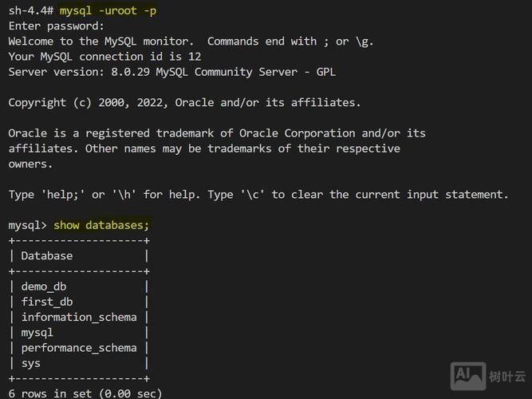The image size is (532, 399).
Task: Select the performance_schema row
Action: click(x=78, y=347)
